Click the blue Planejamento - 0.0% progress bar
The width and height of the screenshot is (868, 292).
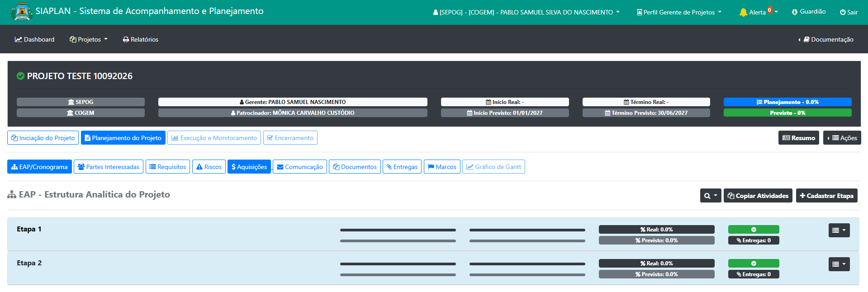[x=787, y=102]
